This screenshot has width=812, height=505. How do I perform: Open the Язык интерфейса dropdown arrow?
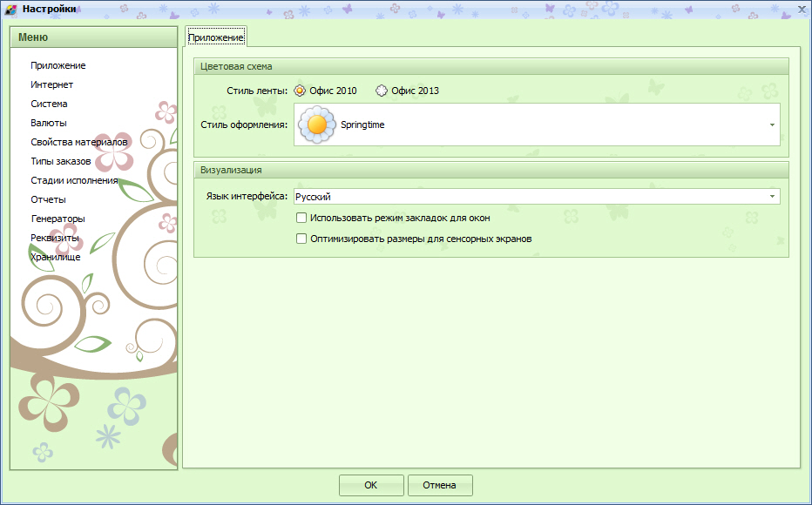772,197
